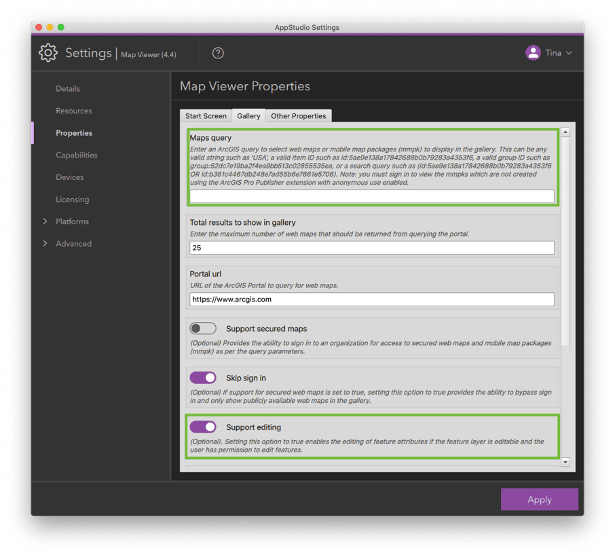Click the scrollbar down arrow
This screenshot has width=616, height=558.
pyautogui.click(x=565, y=462)
